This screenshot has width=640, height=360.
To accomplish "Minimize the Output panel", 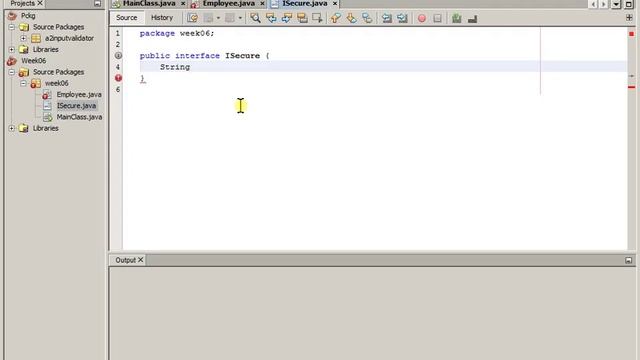I will [x=629, y=260].
